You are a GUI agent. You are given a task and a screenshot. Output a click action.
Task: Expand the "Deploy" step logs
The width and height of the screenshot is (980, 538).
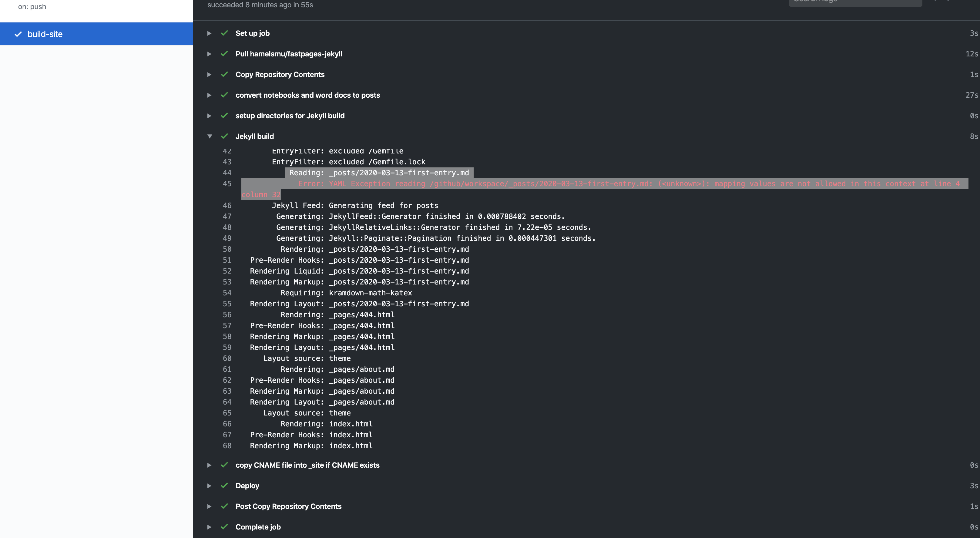tap(209, 486)
